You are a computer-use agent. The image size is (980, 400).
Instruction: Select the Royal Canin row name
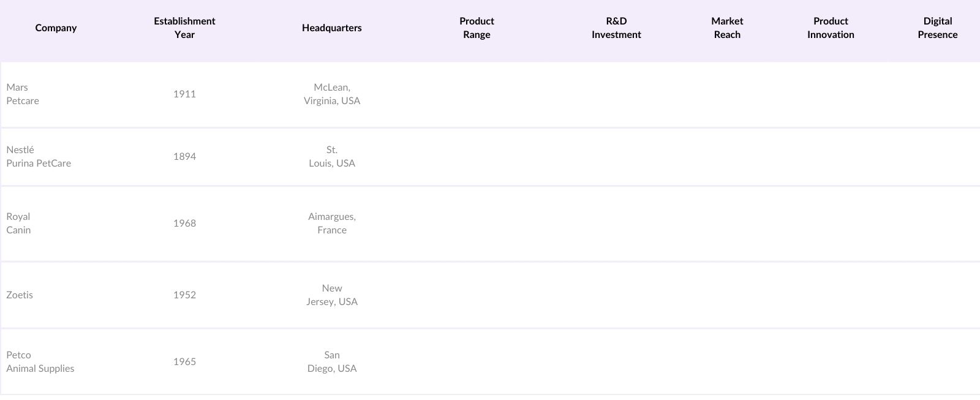tap(18, 224)
